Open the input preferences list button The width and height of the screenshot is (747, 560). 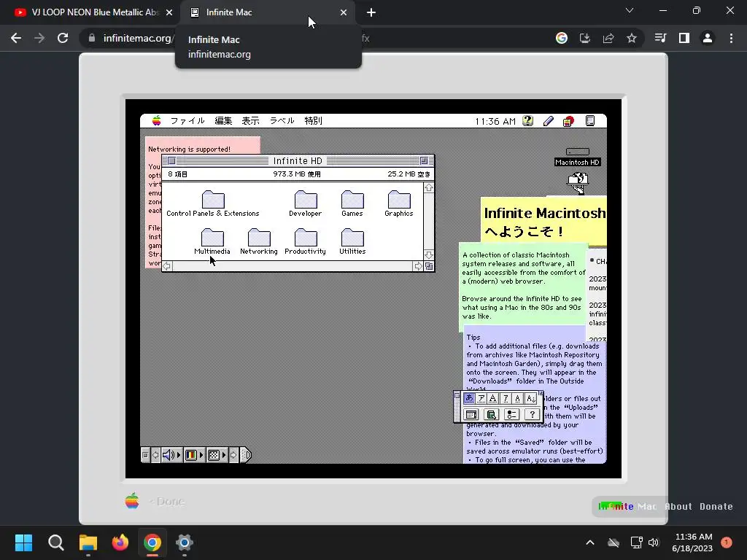[x=511, y=414]
